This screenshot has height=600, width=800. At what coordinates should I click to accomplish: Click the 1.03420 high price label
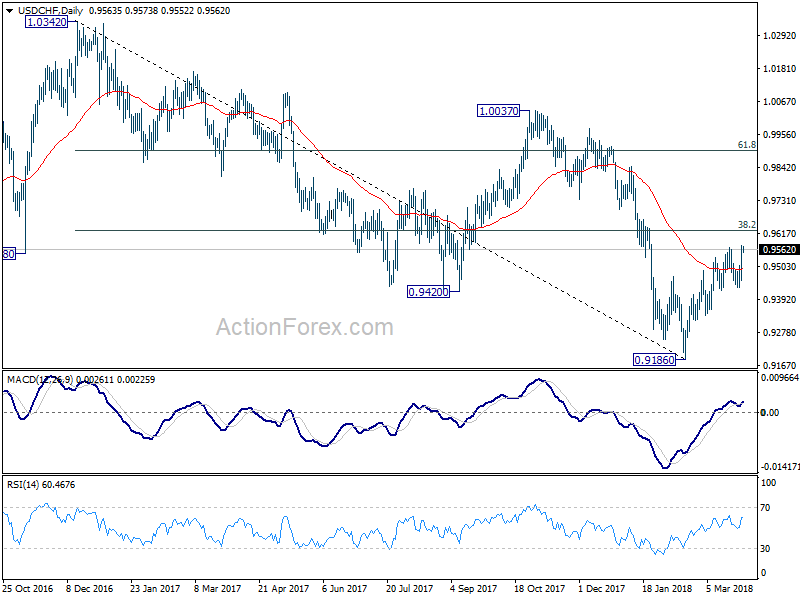click(x=46, y=22)
